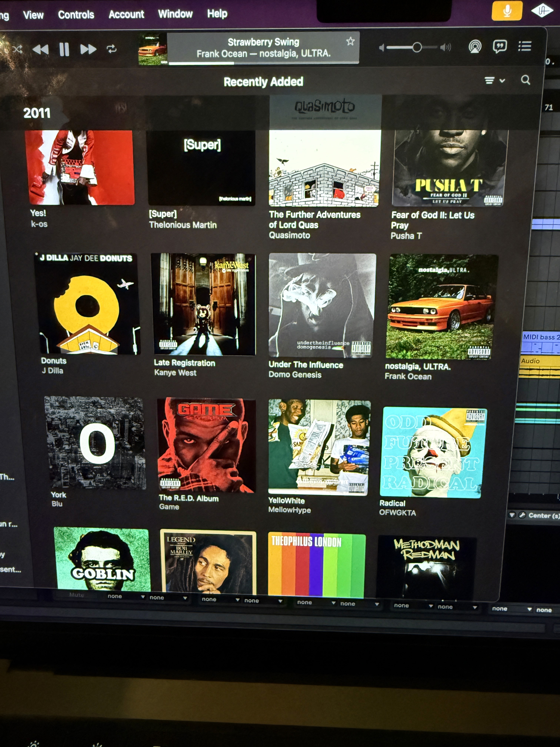Search the Recently Added library
The width and height of the screenshot is (560, 747).
click(525, 80)
